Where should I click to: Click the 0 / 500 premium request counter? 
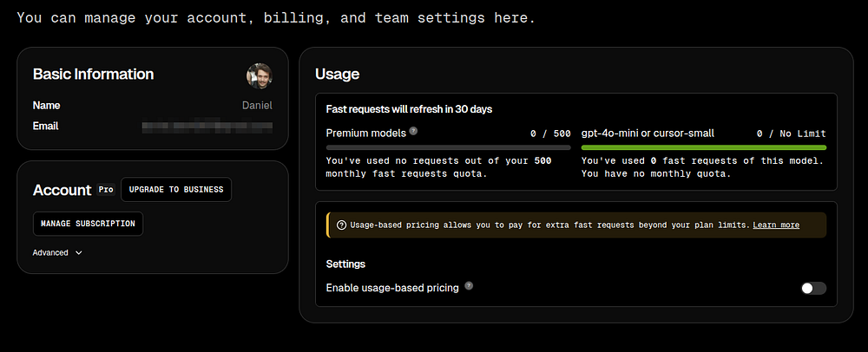pyautogui.click(x=550, y=134)
